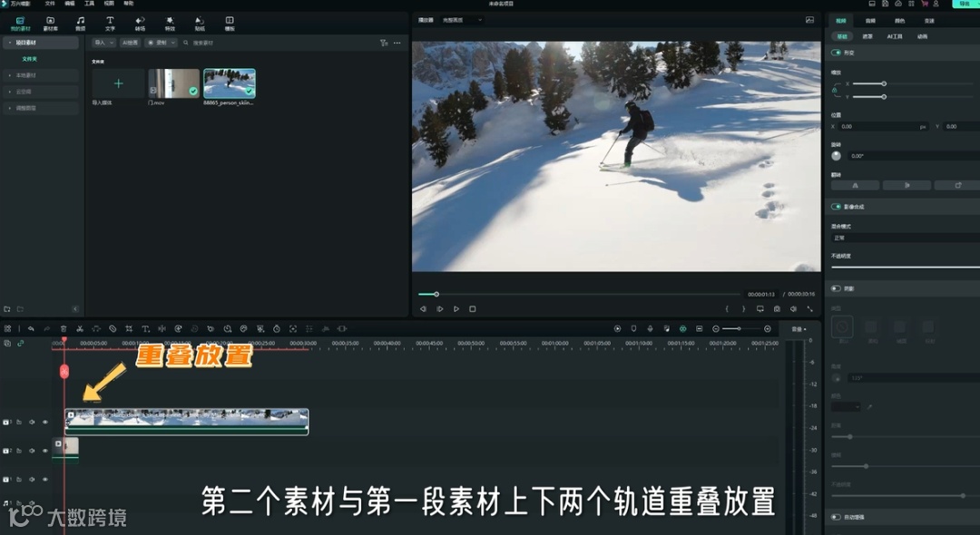Toggle the eye visibility of video track 1

click(x=45, y=480)
